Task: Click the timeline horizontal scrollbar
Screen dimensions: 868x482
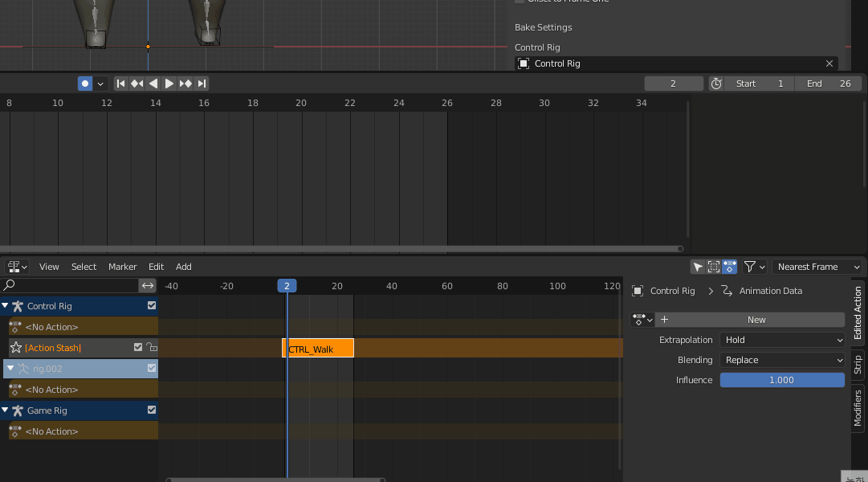Action: click(341, 249)
